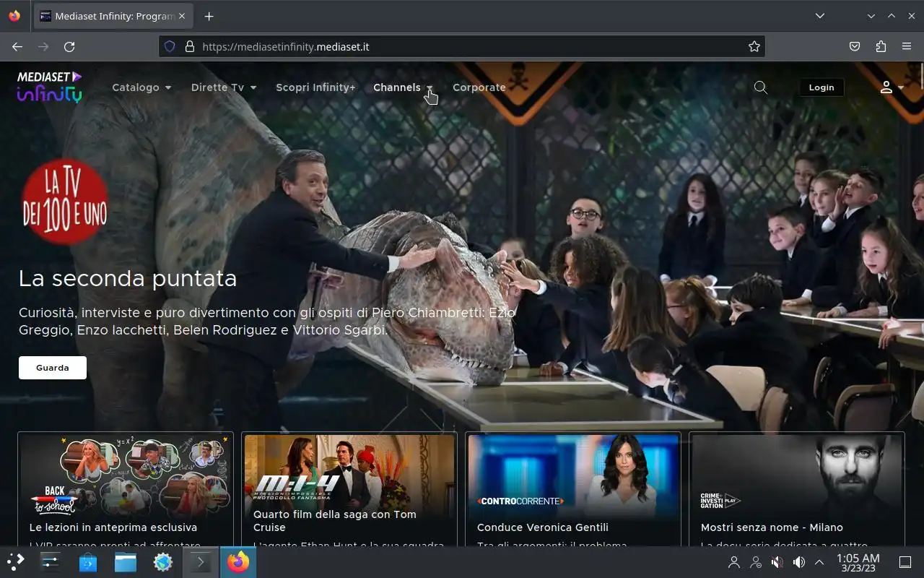
Task: Open Controcorrente card thumbnail
Action: coord(573,475)
